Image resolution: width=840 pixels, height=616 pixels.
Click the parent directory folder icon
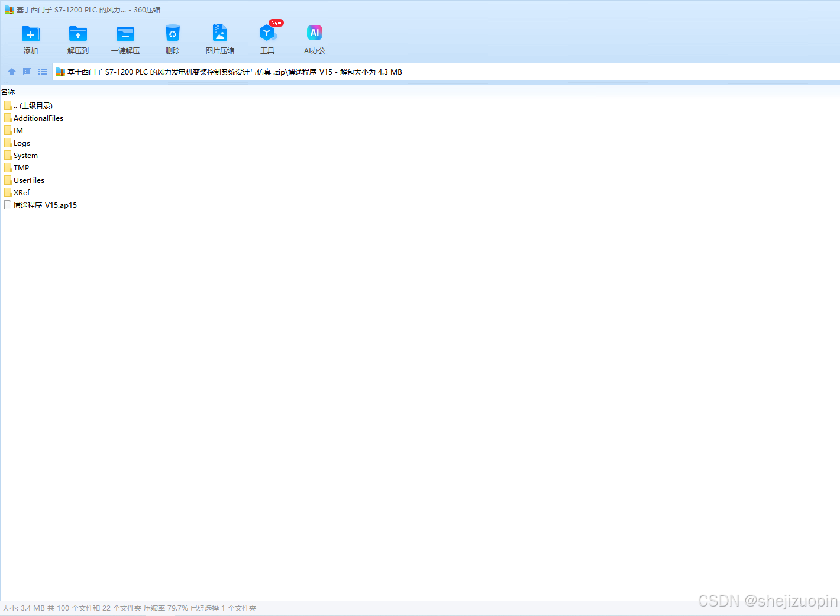point(8,105)
